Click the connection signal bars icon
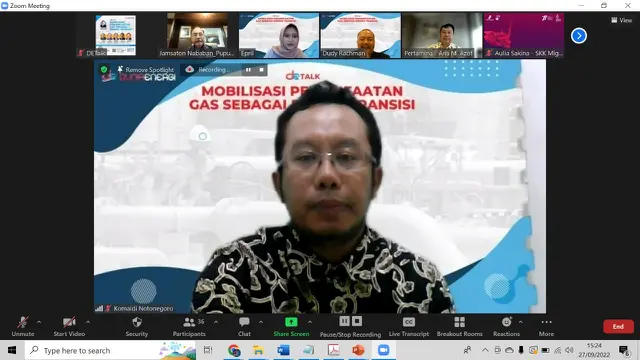Image resolution: width=640 pixels, height=360 pixels. (x=99, y=308)
